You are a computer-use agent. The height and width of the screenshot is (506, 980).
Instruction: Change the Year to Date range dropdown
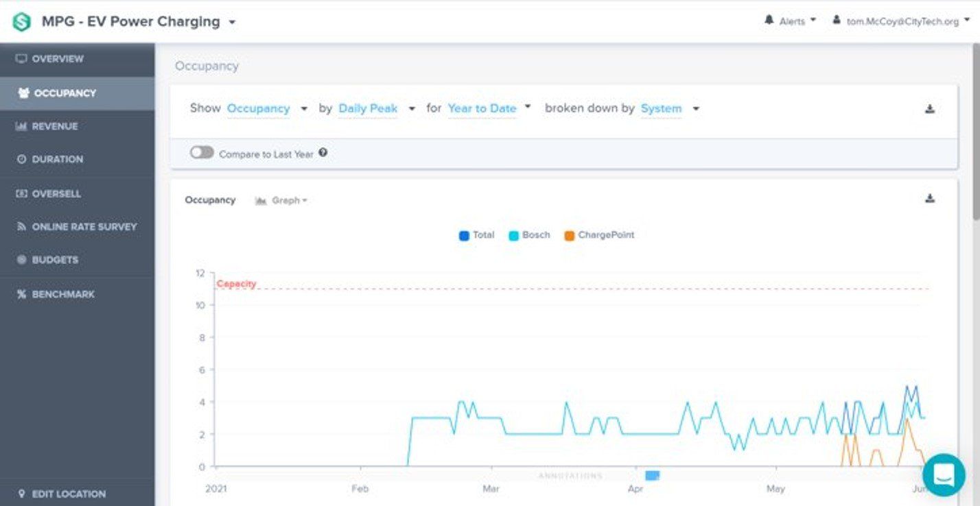pos(489,108)
